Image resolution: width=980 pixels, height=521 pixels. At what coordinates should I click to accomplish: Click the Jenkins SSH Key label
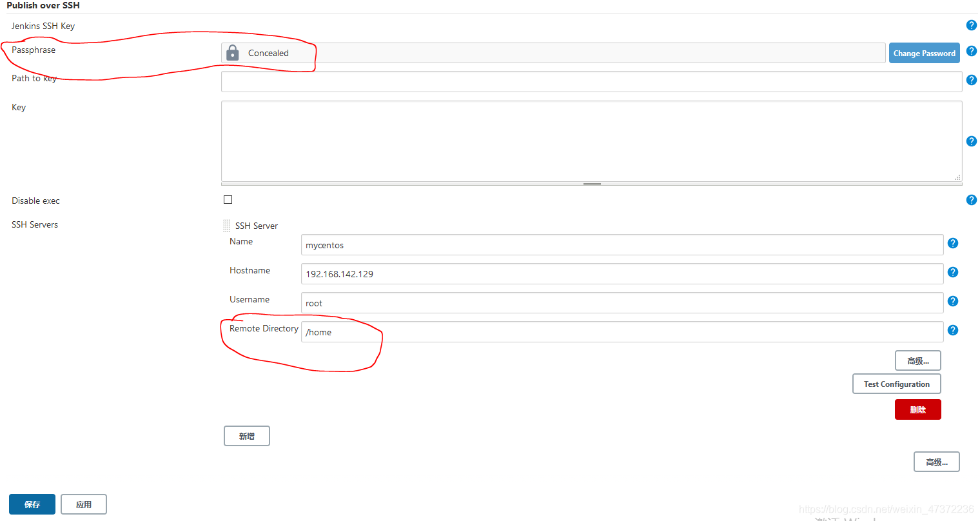(x=43, y=26)
